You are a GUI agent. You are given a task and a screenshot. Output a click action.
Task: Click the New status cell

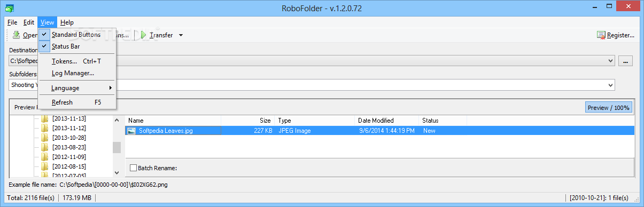(x=429, y=131)
